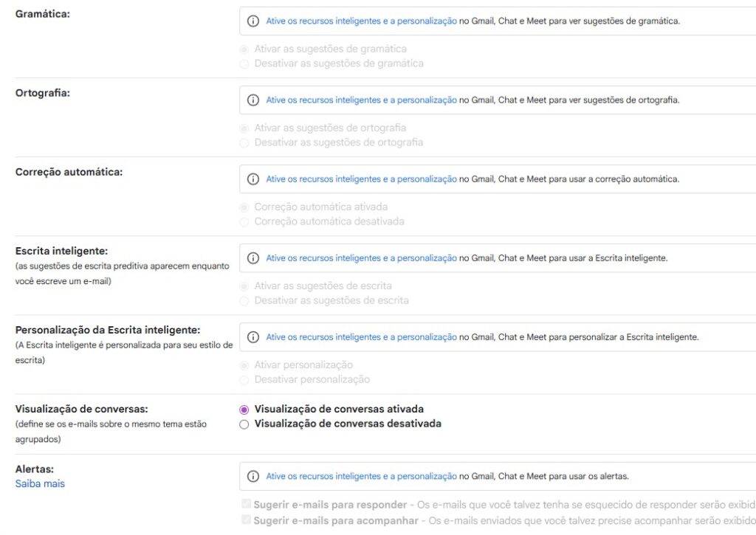This screenshot has height=535, width=756.
Task: Click the info icon beside Correção automática message
Action: [x=252, y=179]
